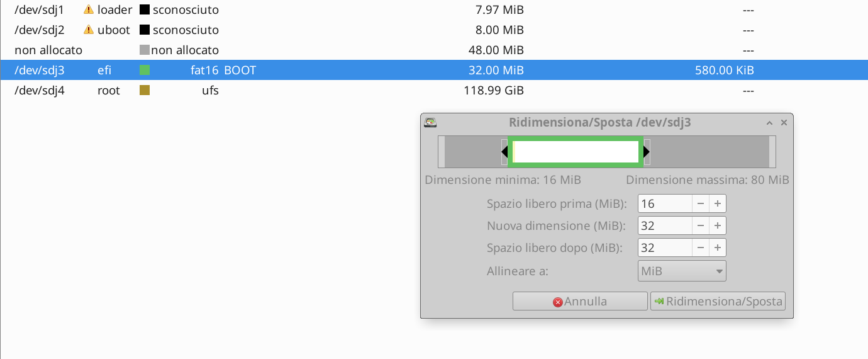This screenshot has height=359, width=868.
Task: Decrease Spazio libero prima with minus button
Action: click(701, 204)
